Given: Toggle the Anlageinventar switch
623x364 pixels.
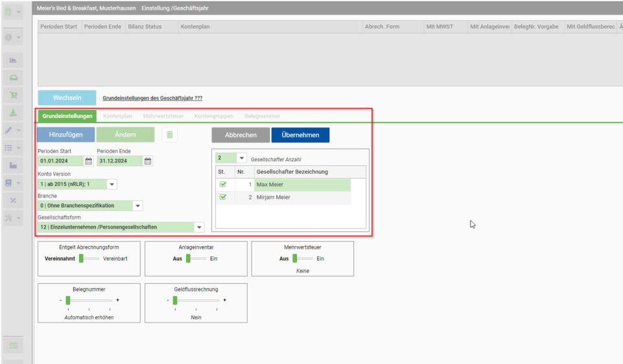Looking at the screenshot, I should click(x=196, y=258).
